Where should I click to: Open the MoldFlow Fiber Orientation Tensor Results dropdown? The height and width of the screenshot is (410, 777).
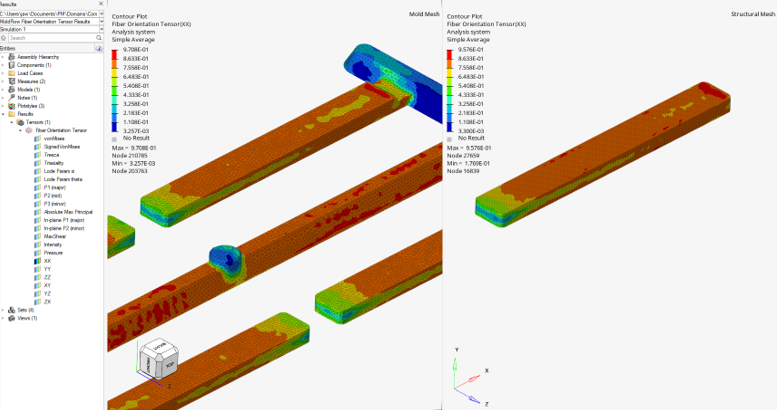tap(101, 22)
